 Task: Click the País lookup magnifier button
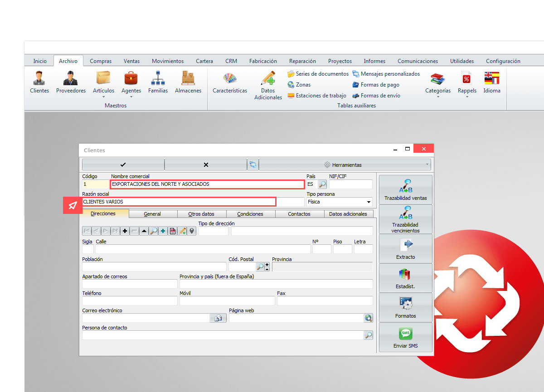(x=322, y=184)
